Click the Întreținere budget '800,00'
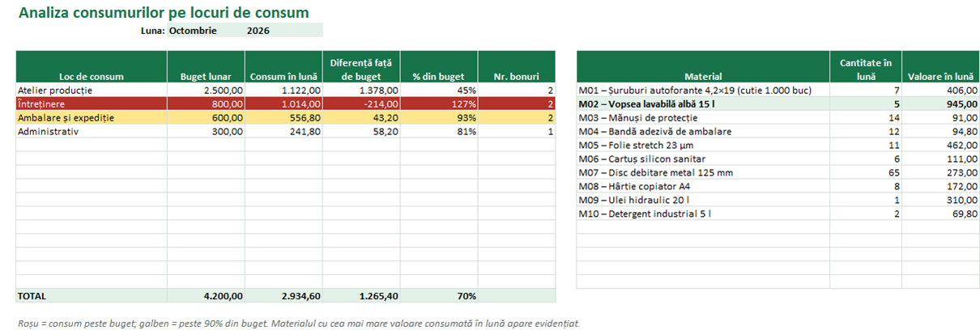The image size is (980, 330). point(206,104)
